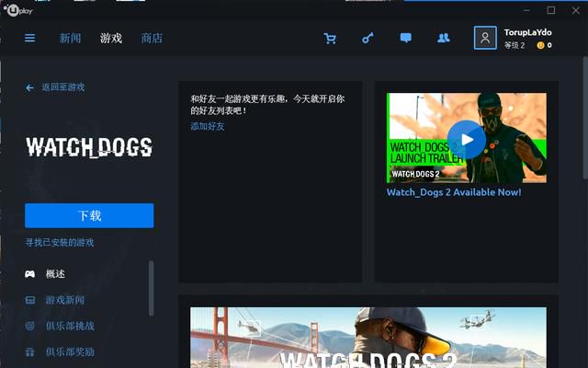This screenshot has height=368, width=588.
Task: Switch to the 游戏 tab
Action: (111, 38)
